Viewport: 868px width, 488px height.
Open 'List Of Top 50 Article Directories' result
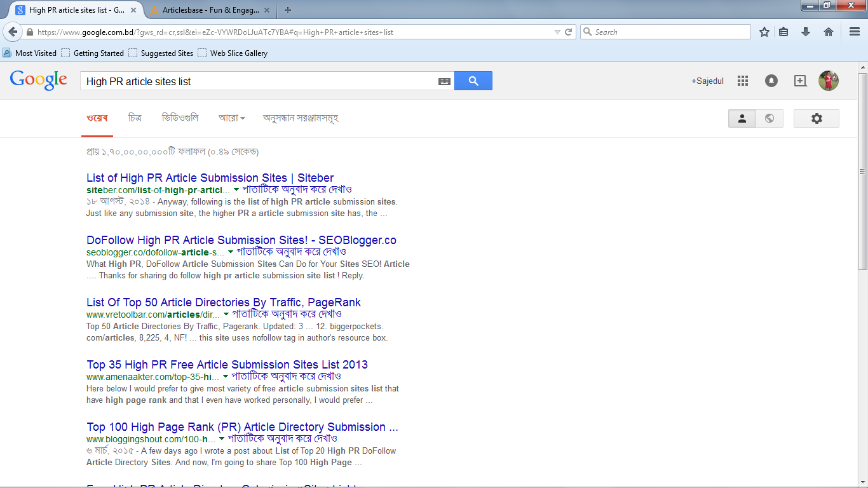pyautogui.click(x=224, y=302)
